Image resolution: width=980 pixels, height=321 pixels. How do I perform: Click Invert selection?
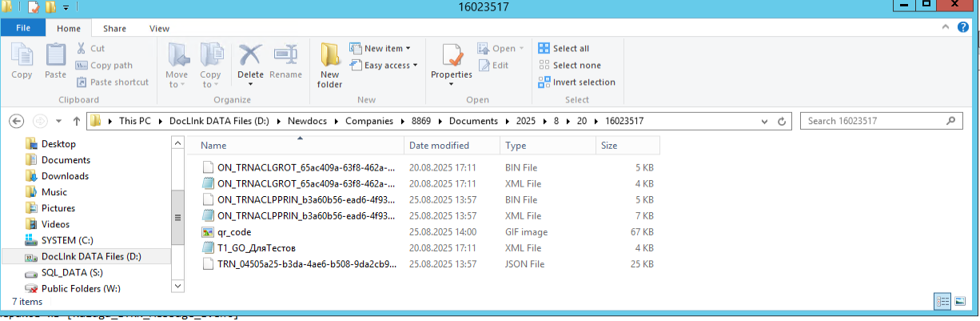tap(576, 82)
